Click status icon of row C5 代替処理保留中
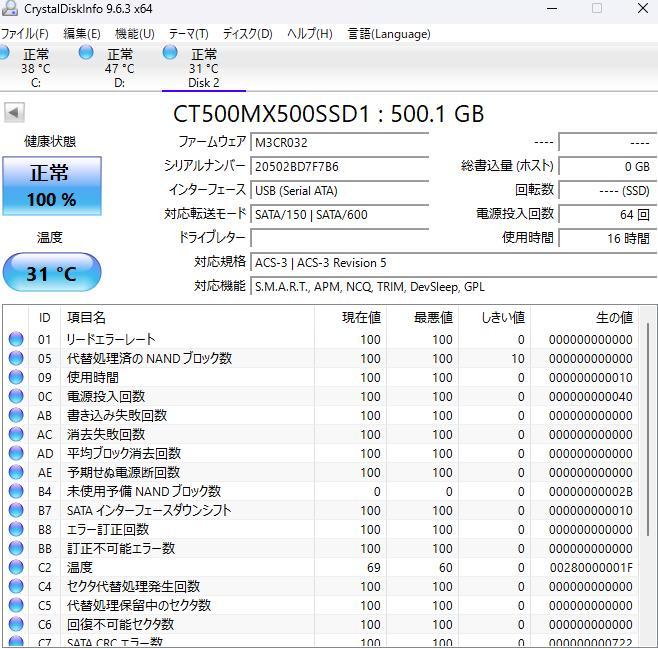 pos(16,605)
